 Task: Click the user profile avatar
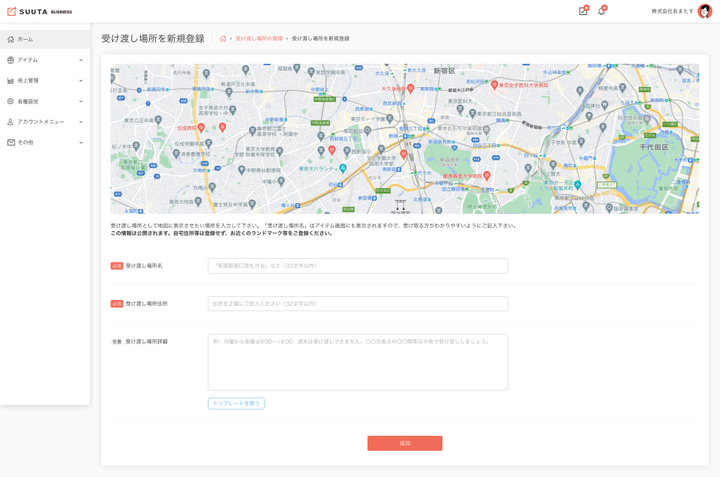click(x=705, y=11)
